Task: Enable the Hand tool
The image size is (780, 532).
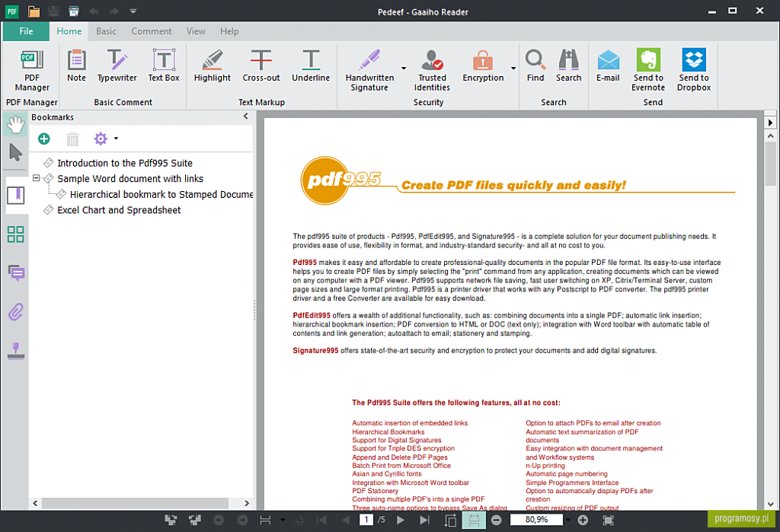Action: [15, 124]
